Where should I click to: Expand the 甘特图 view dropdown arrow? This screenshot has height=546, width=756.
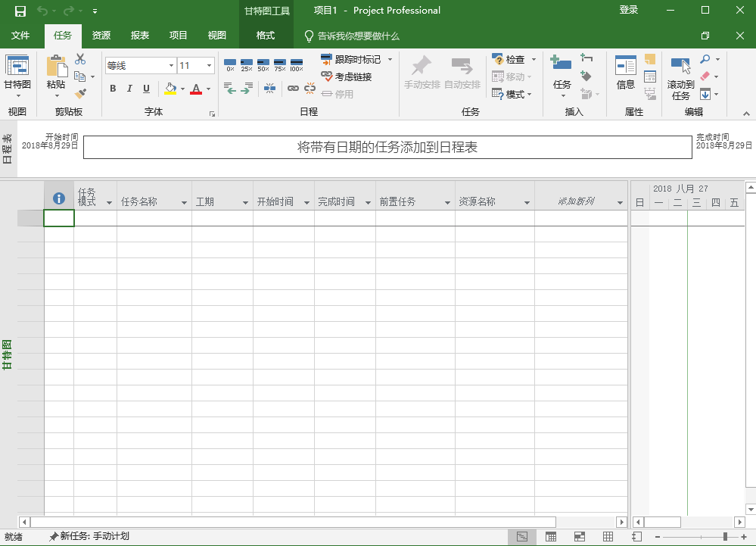pos(18,96)
